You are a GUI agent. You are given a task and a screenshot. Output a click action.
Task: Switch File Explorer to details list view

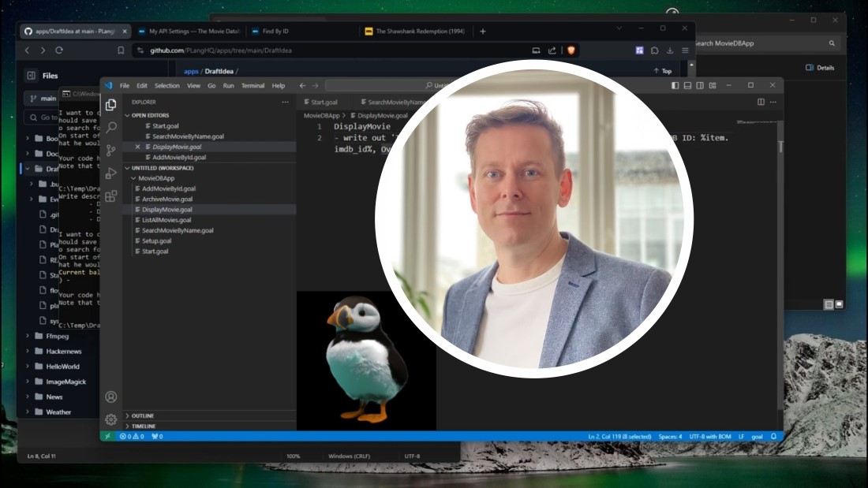click(829, 304)
